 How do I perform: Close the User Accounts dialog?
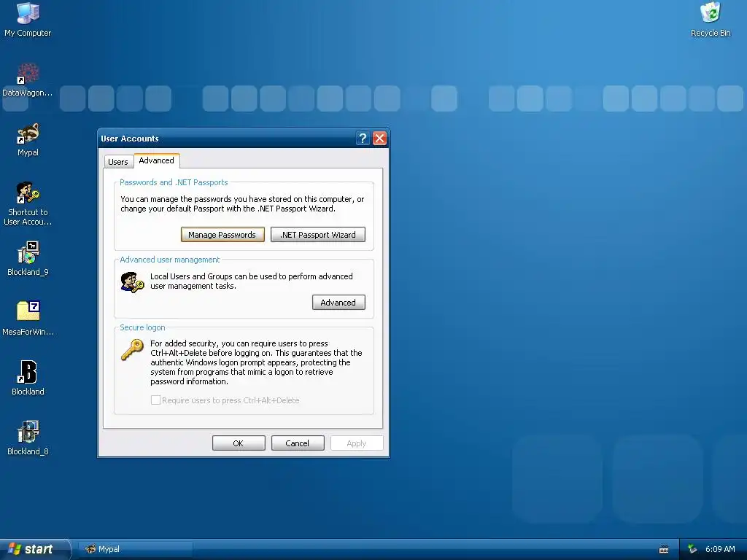coord(379,139)
